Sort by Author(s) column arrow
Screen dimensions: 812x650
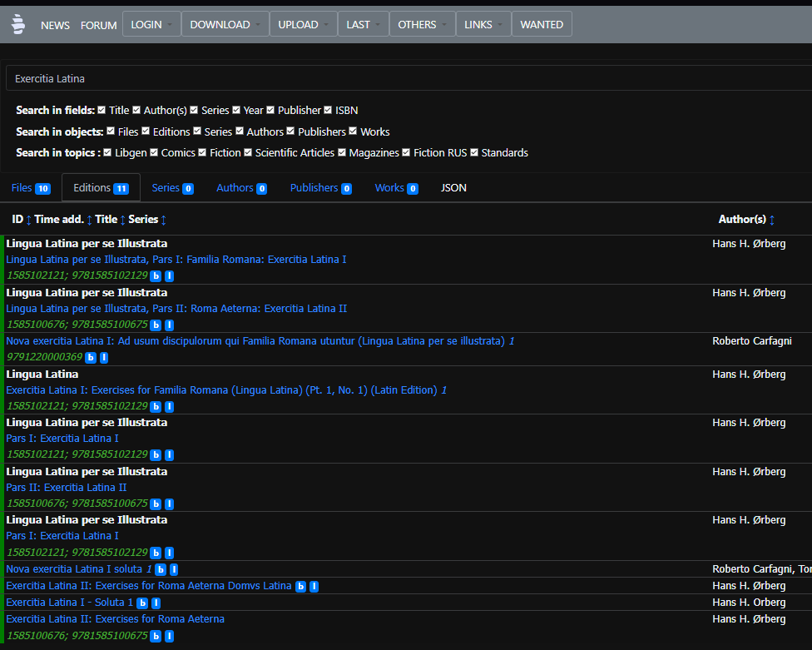[772, 220]
